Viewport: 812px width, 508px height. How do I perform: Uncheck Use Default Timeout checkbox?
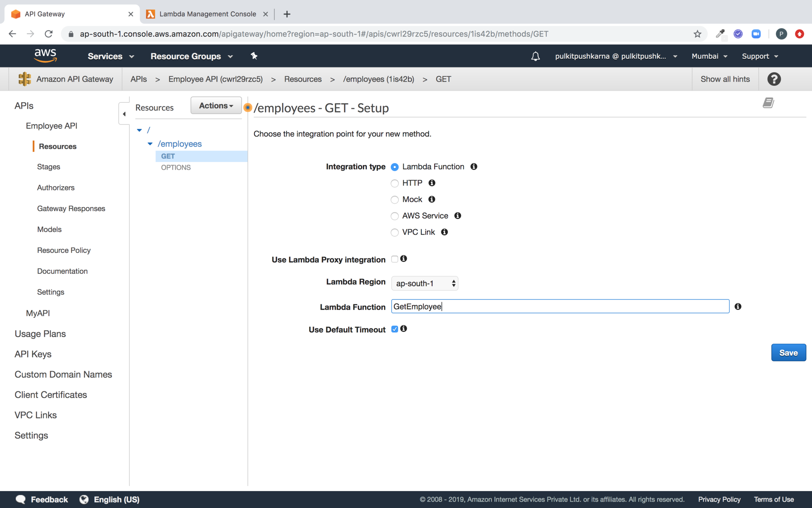(394, 329)
